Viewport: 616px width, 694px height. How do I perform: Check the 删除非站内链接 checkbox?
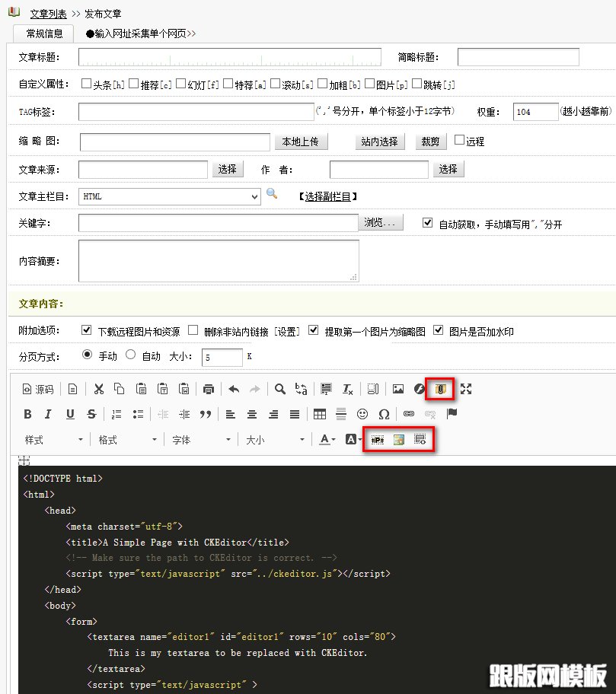point(193,330)
